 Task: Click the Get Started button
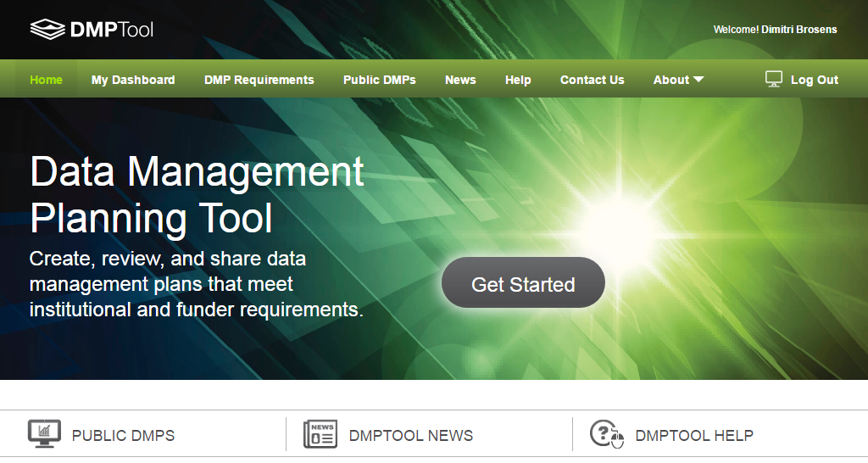pyautogui.click(x=523, y=282)
